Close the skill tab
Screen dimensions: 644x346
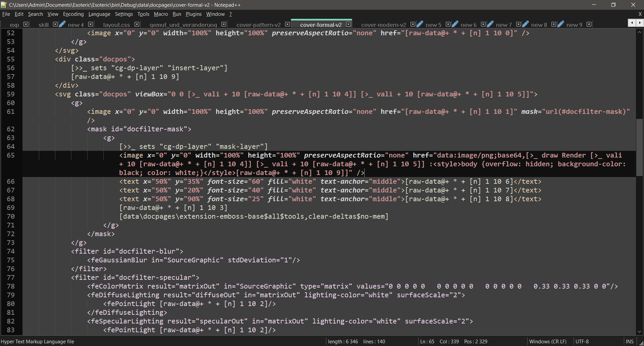tap(55, 25)
